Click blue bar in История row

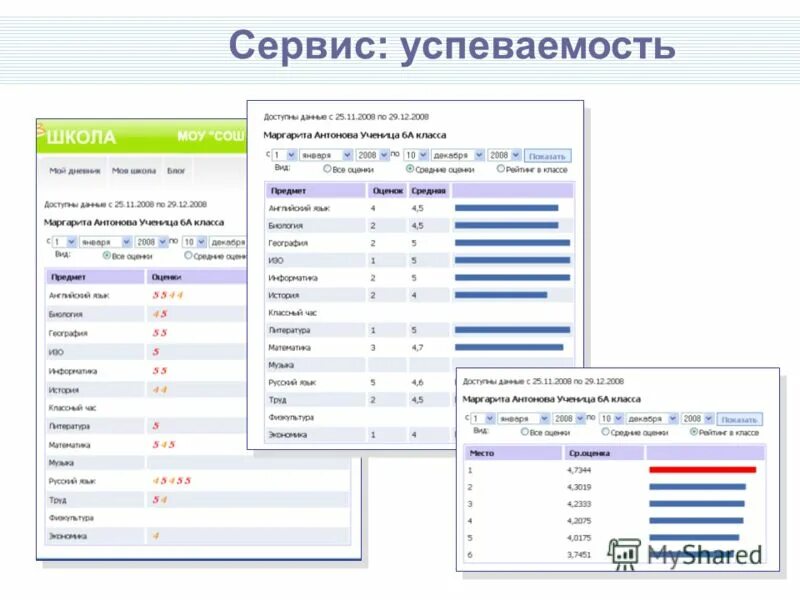pyautogui.click(x=501, y=295)
